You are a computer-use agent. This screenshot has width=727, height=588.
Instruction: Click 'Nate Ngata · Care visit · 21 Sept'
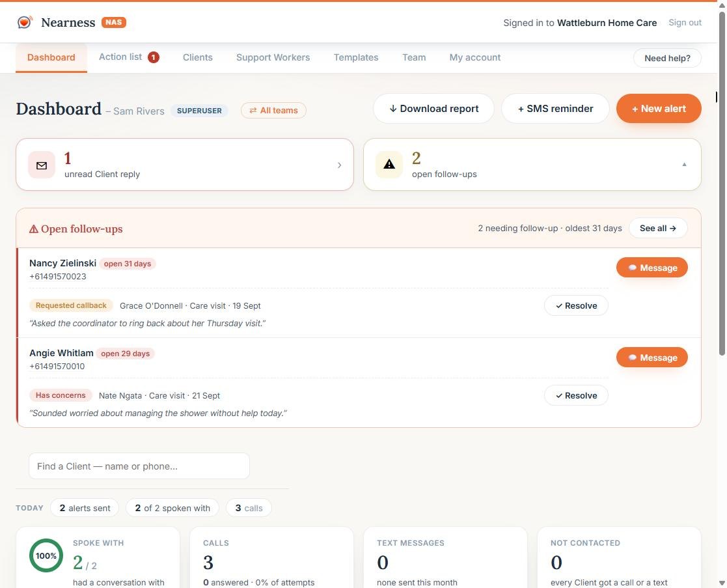[x=159, y=395]
